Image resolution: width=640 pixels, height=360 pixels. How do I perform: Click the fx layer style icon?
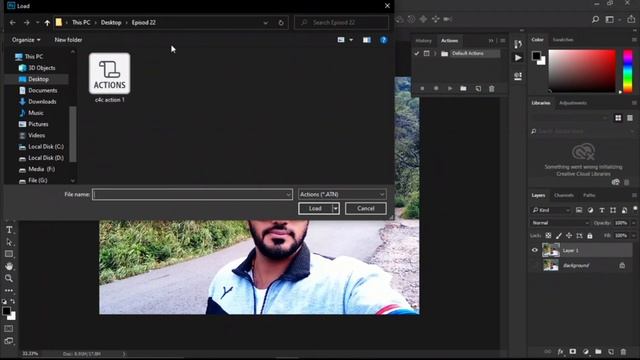(560, 351)
